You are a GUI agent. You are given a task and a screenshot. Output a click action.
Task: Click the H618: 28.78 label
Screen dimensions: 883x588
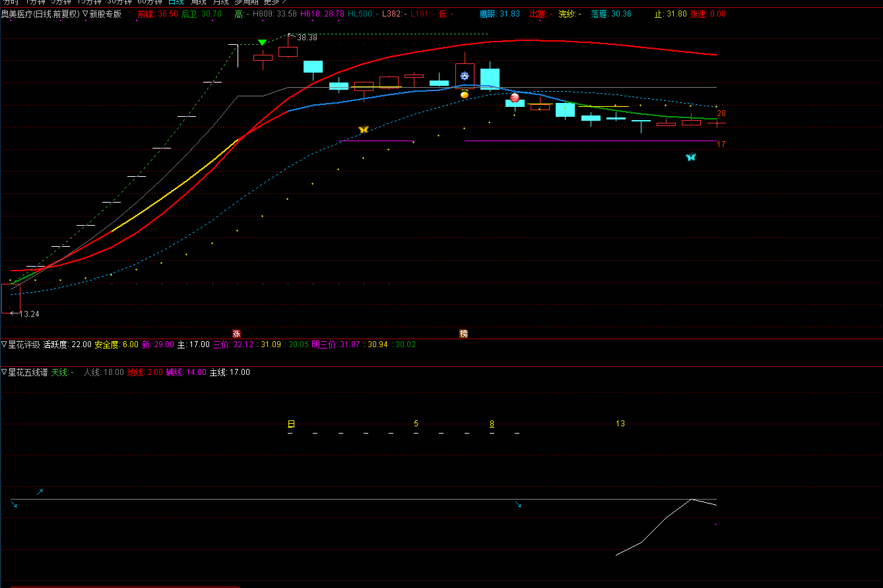click(x=322, y=14)
